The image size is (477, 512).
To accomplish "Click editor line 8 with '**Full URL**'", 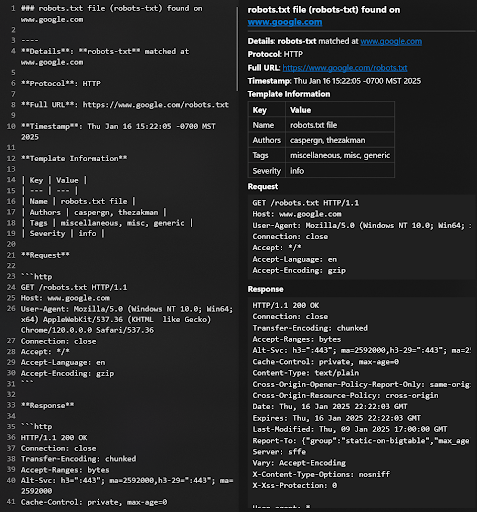I will [x=125, y=105].
